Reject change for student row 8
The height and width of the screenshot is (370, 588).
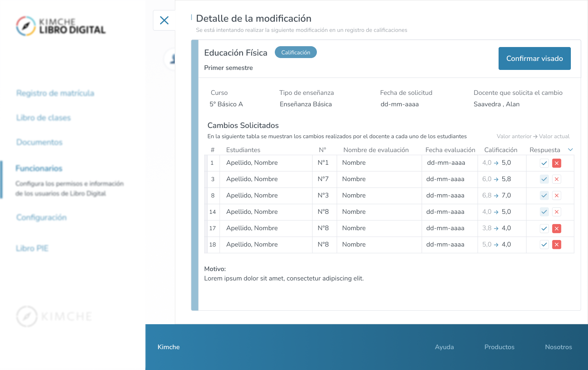tap(557, 195)
